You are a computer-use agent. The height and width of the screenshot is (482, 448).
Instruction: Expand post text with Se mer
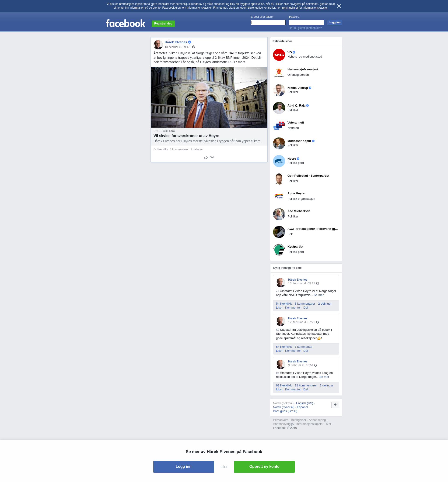point(318,295)
